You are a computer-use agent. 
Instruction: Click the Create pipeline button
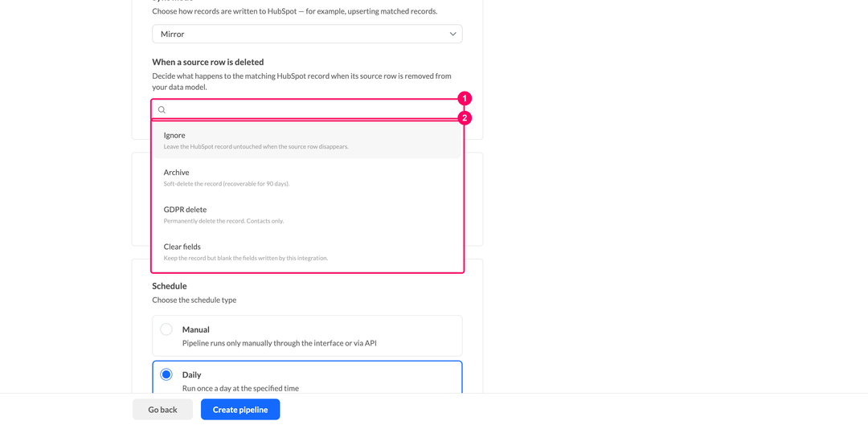[240, 410]
